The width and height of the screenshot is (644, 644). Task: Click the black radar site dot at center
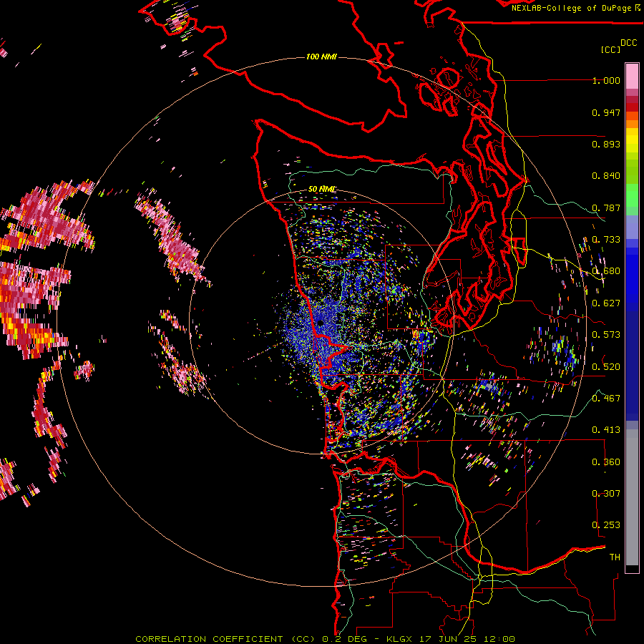(x=320, y=323)
